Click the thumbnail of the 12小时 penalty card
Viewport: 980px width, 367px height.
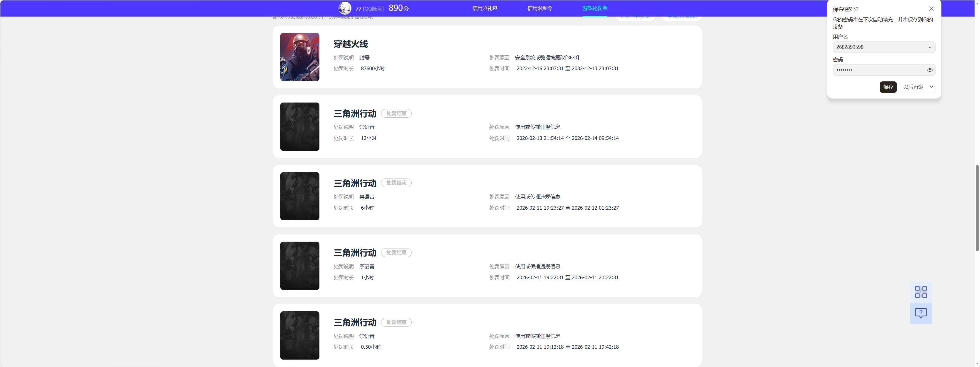pos(300,127)
